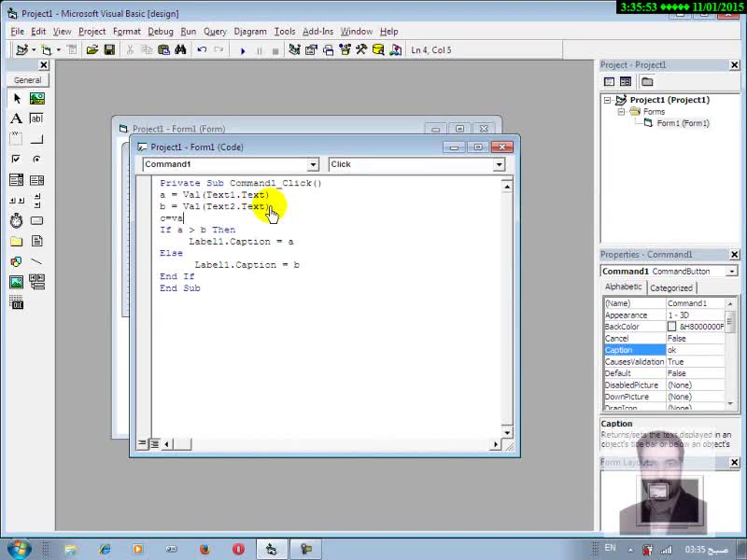
Task: Select the Shape control in the toolbox
Action: tap(16, 261)
